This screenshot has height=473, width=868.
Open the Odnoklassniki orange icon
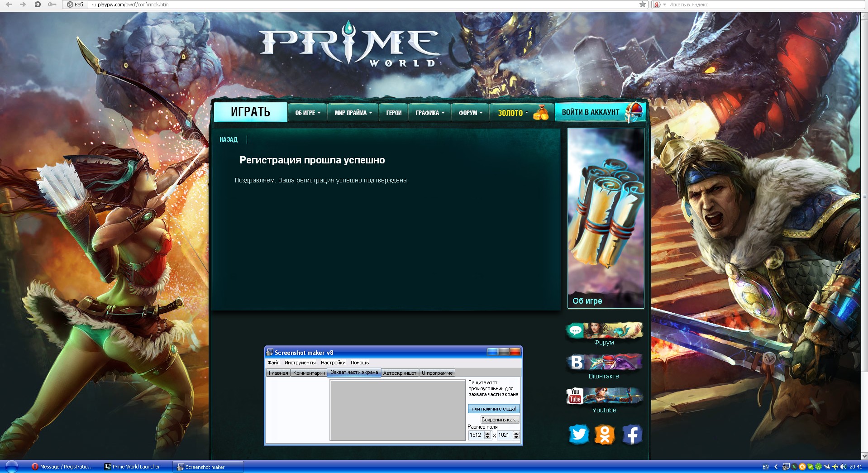[x=605, y=435]
